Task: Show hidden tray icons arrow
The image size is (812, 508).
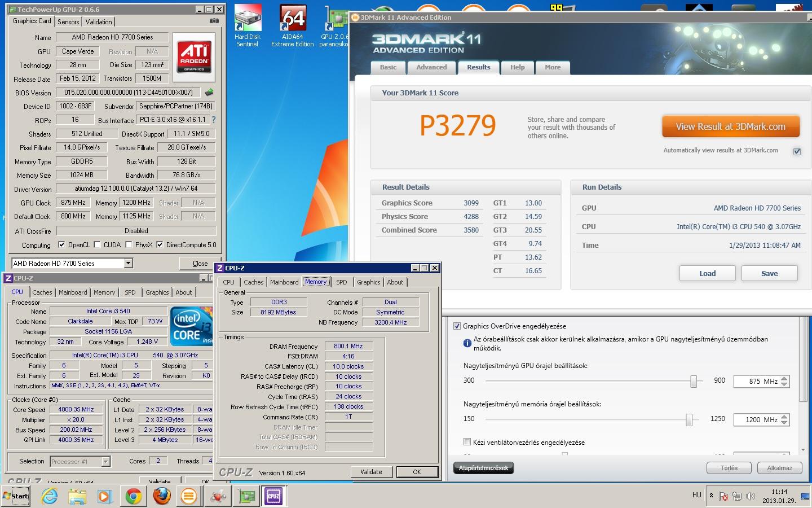Action: click(x=711, y=496)
